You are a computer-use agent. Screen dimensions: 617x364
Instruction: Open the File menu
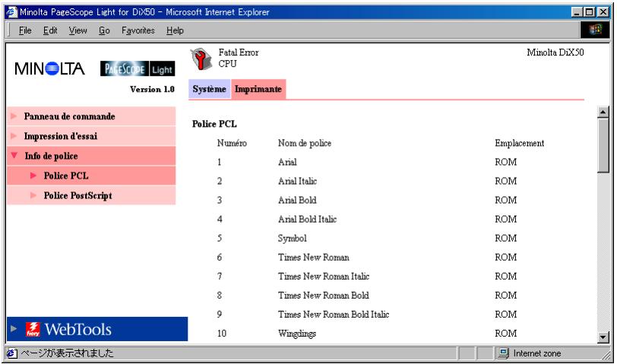point(25,30)
